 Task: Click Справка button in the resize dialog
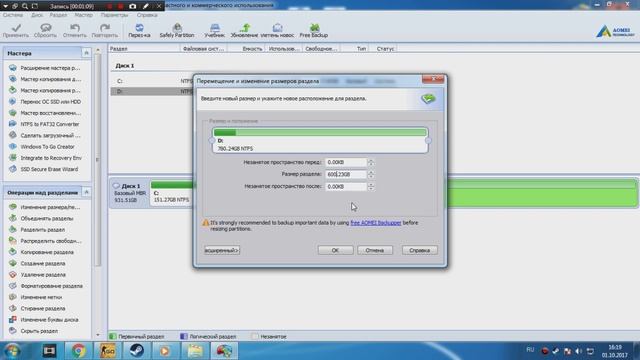coord(420,250)
